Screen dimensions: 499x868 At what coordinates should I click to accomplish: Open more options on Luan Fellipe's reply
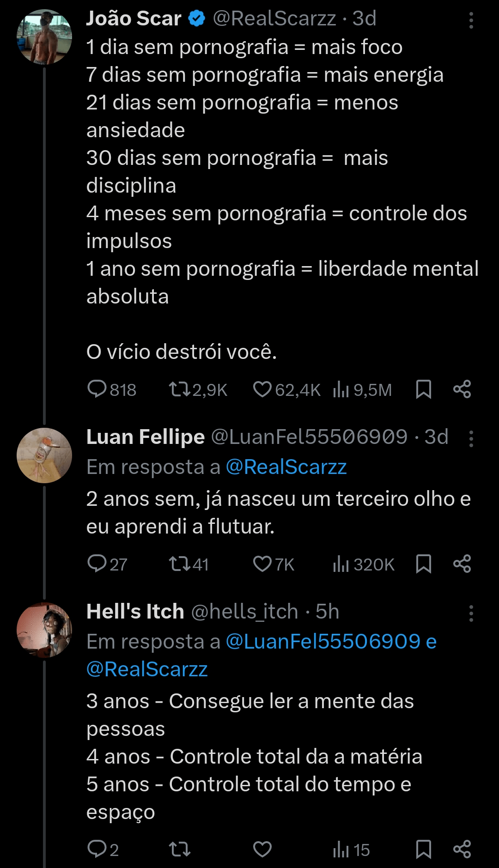[471, 439]
